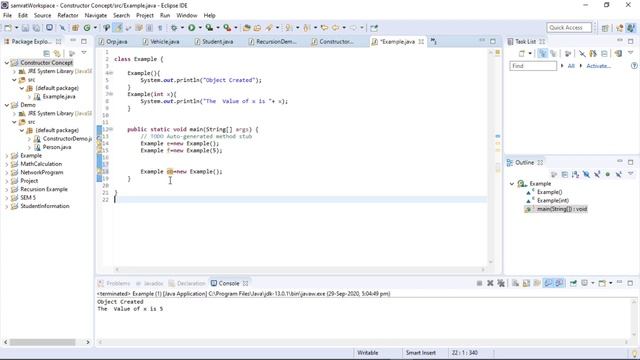Click the Coverage run toolbar icon
The image size is (640, 360).
(209, 28)
